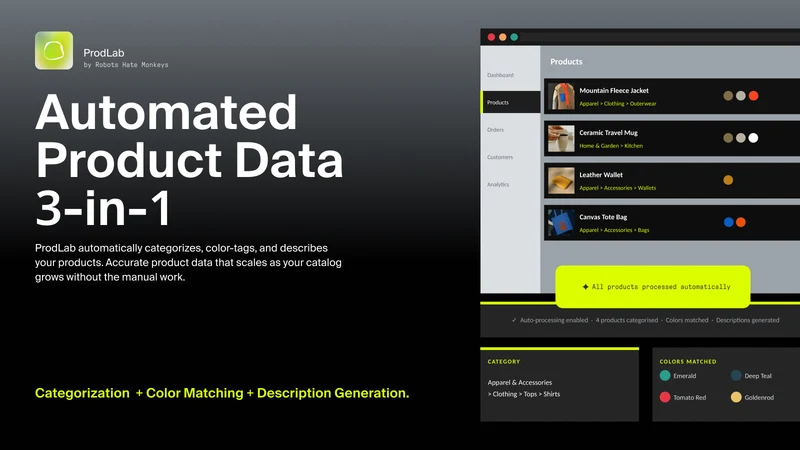Open the Dashboard sidebar item
The image size is (800, 450).
coord(500,75)
